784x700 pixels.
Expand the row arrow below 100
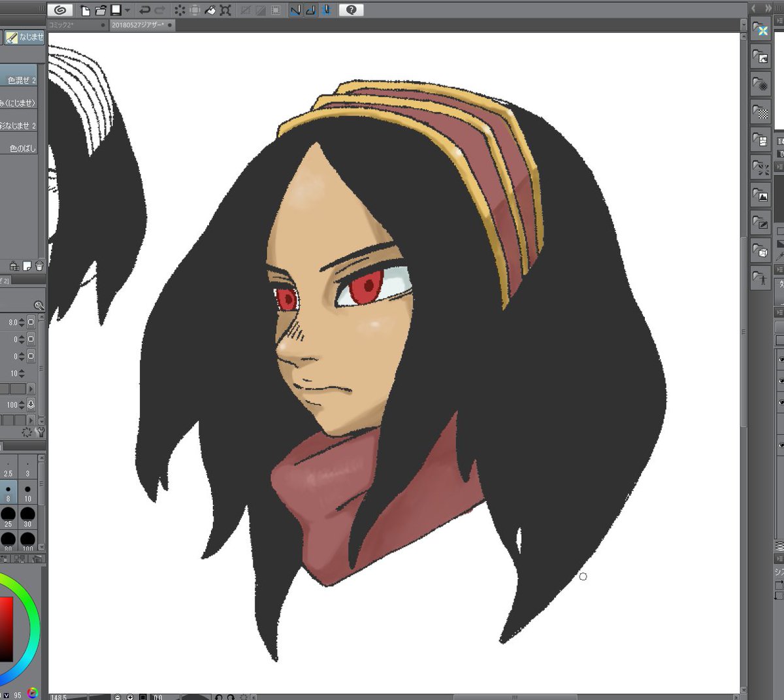coord(31,420)
